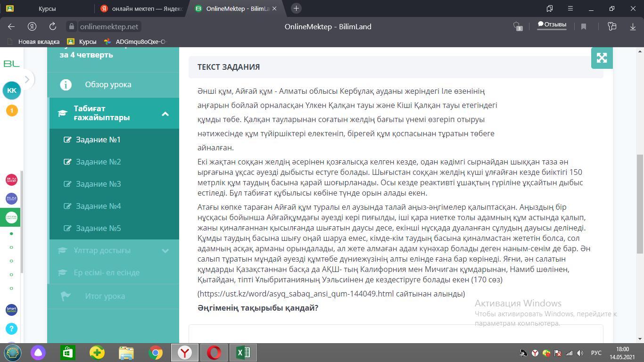Screen dimensions: 644x362
Task: Switch to the онлайн мектеп Яндекс tab
Action: click(x=140, y=8)
